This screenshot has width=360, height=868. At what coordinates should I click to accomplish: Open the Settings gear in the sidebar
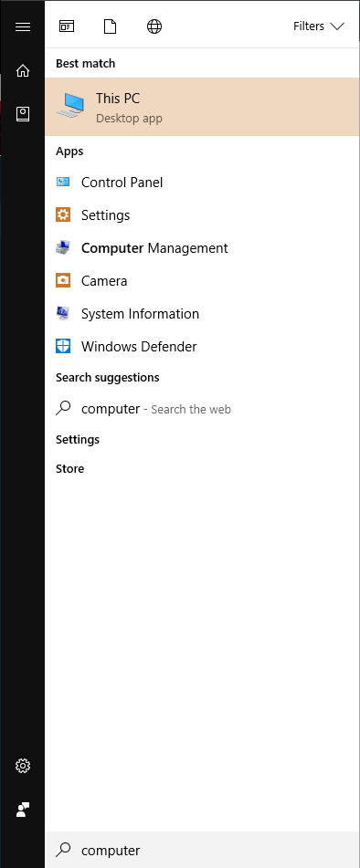(x=23, y=766)
